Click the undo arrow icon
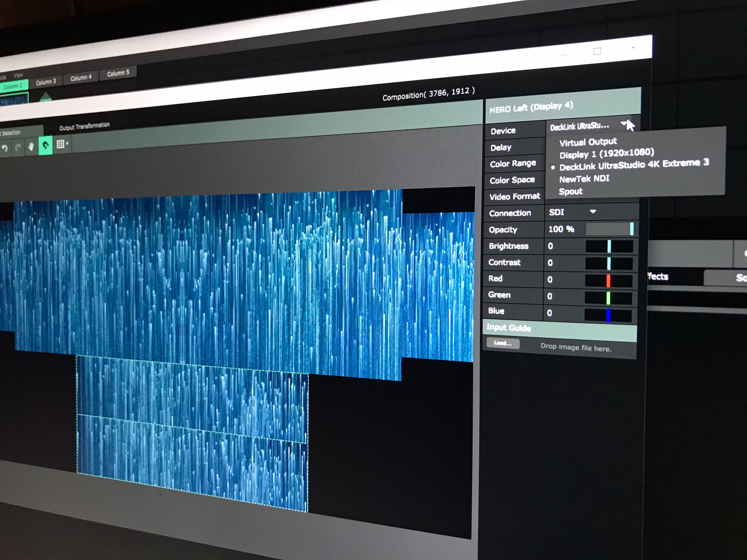Screen dimensions: 747x560 (5, 148)
